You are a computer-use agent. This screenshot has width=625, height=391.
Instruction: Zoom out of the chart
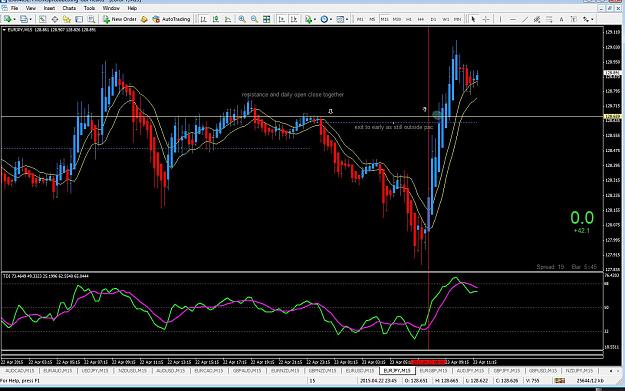point(254,19)
